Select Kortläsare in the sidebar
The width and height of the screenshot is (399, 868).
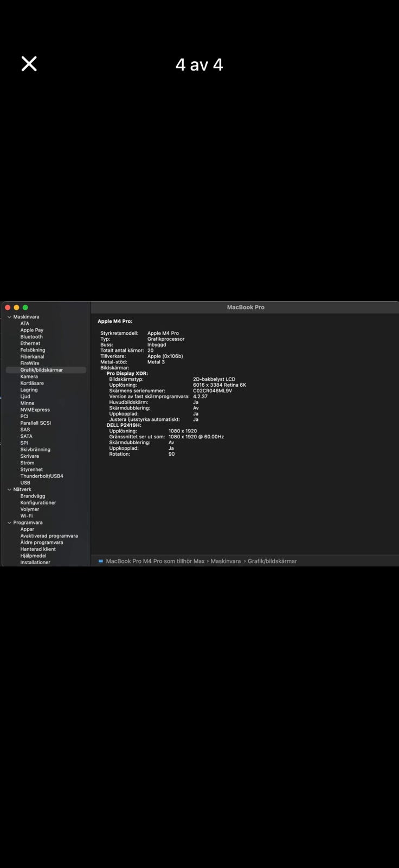click(x=32, y=383)
